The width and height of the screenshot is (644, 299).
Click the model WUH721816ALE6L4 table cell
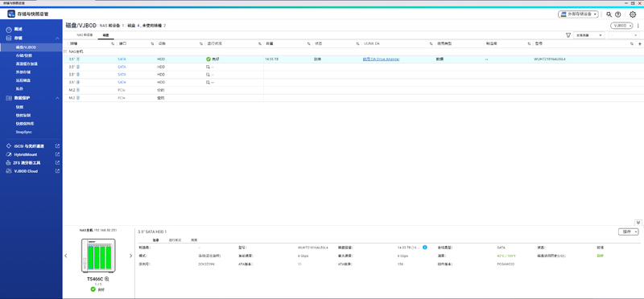[550, 59]
